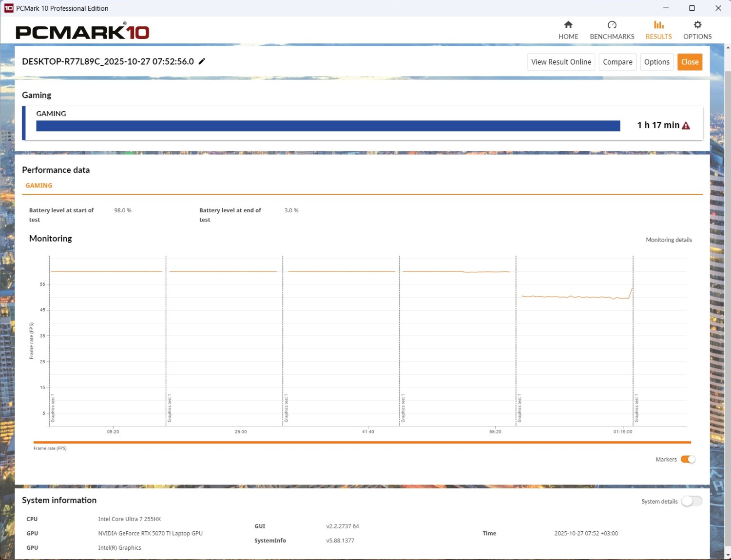Click the scrollbar up arrow
This screenshot has height=560, width=731.
pos(728,48)
